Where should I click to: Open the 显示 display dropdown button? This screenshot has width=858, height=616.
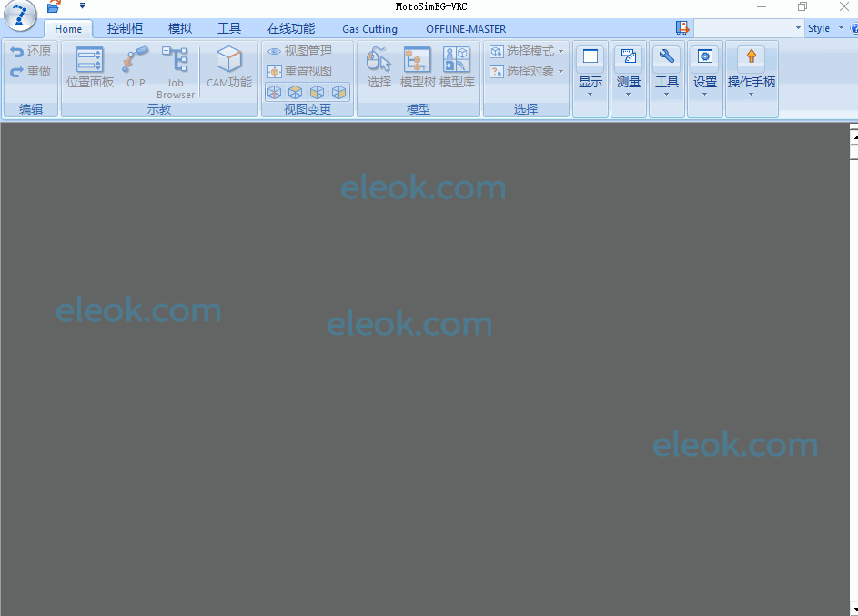591,72
